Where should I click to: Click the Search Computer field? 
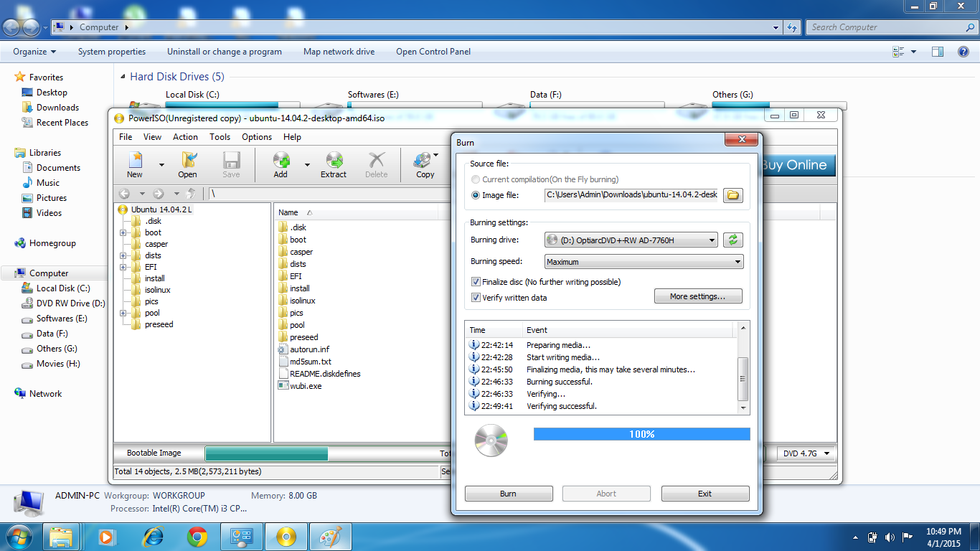click(890, 27)
